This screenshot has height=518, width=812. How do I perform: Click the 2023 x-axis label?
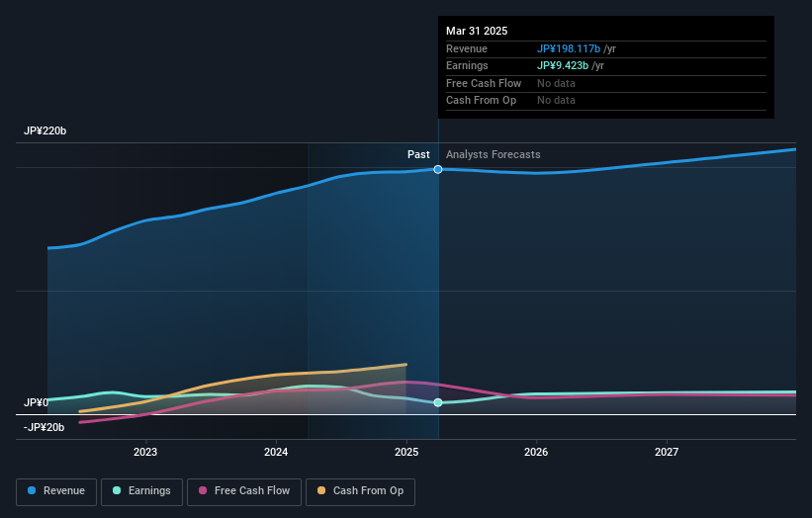coord(145,453)
